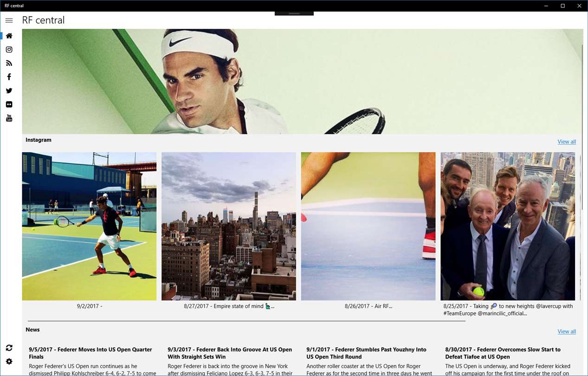Open the Flickr section icon
Viewport: 588px width, 376px height.
point(9,104)
